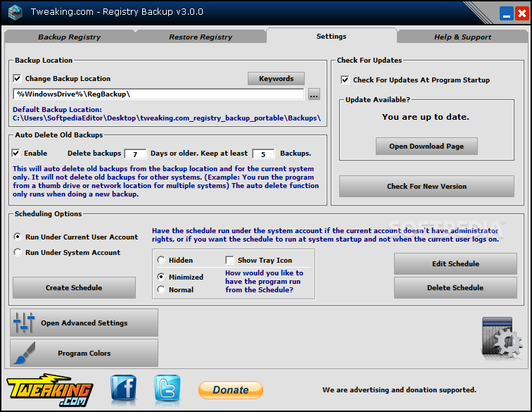Minimize the Registry Backup window
Viewport: 532px width, 412px height.
coord(507,13)
